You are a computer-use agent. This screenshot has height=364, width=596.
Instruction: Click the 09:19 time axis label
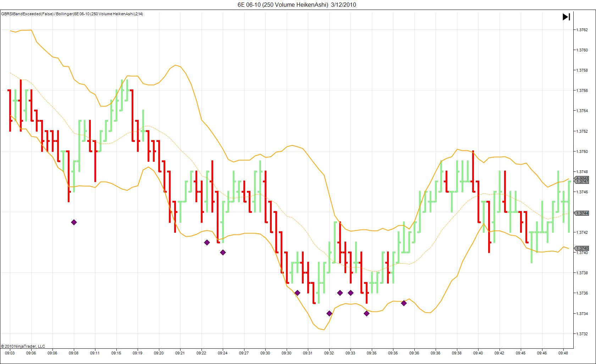click(x=138, y=353)
